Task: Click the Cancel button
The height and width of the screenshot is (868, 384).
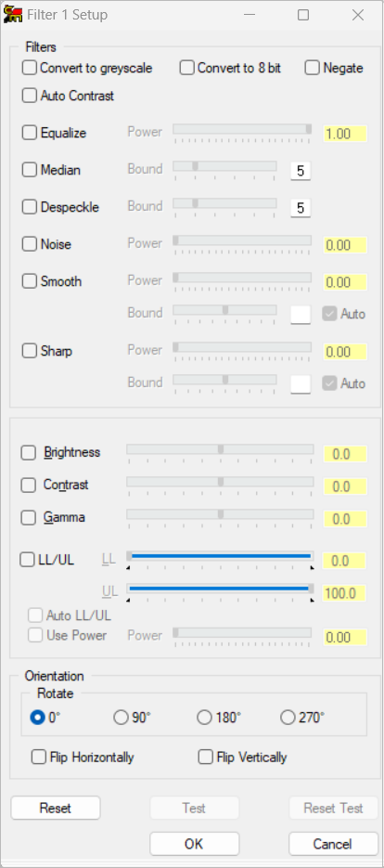Action: 333,844
